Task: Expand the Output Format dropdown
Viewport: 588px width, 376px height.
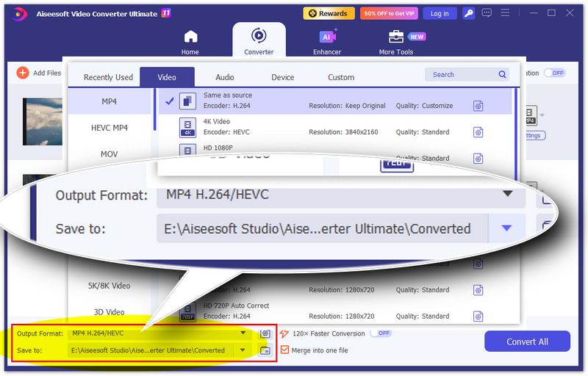Action: pos(243,333)
